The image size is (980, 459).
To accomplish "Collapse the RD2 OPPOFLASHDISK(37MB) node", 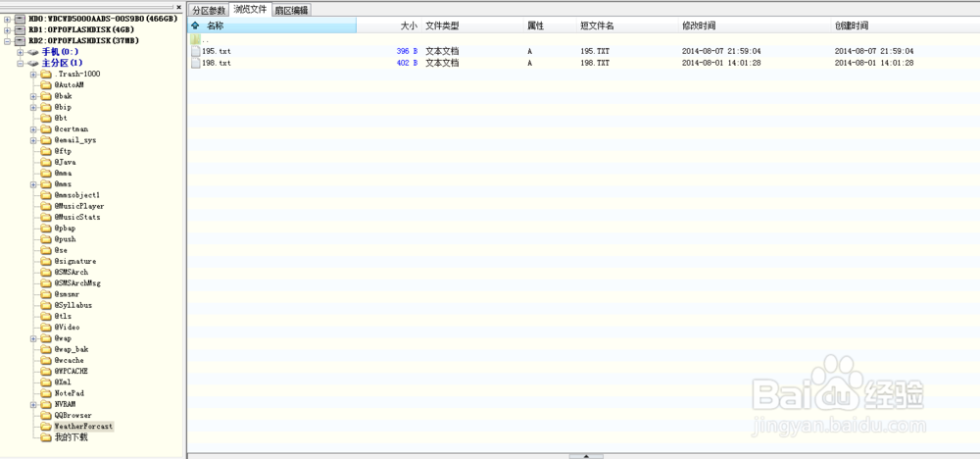I will [x=7, y=40].
